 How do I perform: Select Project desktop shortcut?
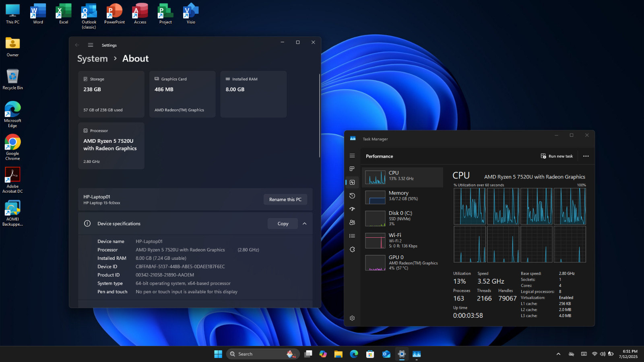pyautogui.click(x=165, y=14)
